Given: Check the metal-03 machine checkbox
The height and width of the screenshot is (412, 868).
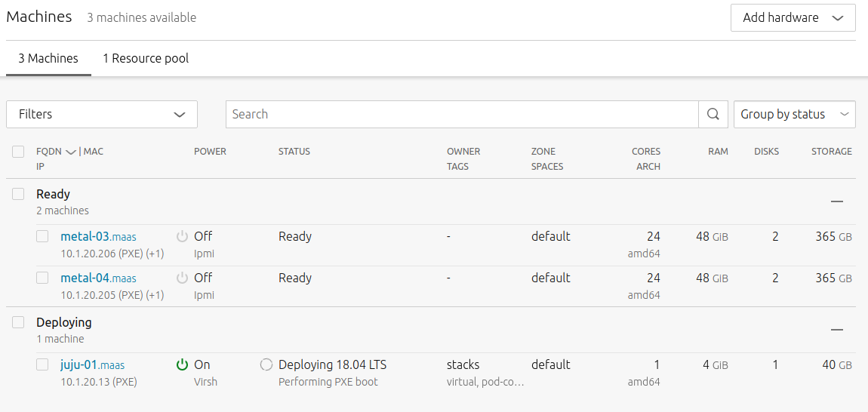Looking at the screenshot, I should pos(43,237).
